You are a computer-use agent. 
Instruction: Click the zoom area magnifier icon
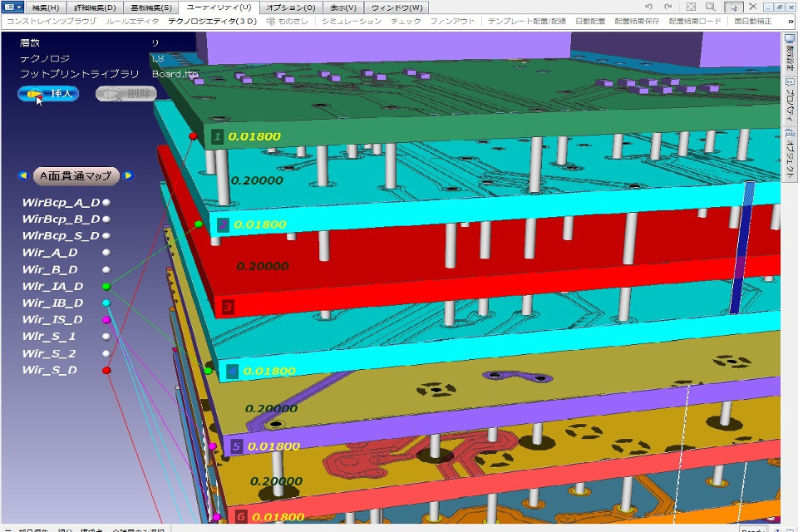pyautogui.click(x=711, y=7)
